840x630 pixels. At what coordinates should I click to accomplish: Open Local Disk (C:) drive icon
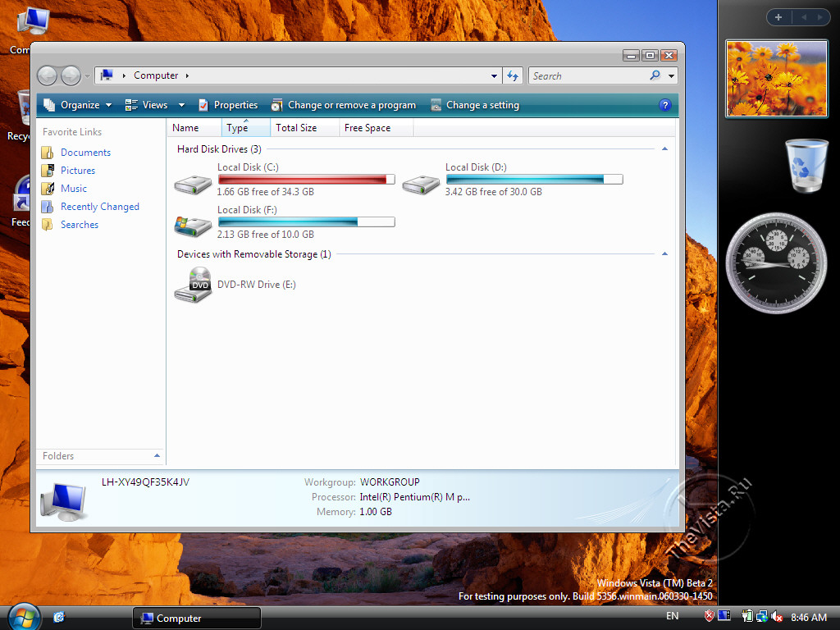coord(194,182)
